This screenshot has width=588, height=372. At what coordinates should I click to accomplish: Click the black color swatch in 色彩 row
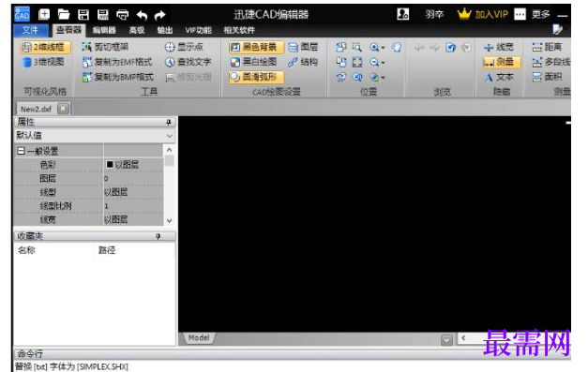coord(110,164)
